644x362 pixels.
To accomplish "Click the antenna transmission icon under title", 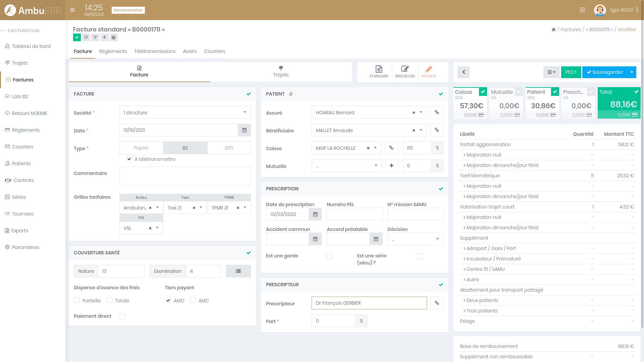I will (95, 37).
